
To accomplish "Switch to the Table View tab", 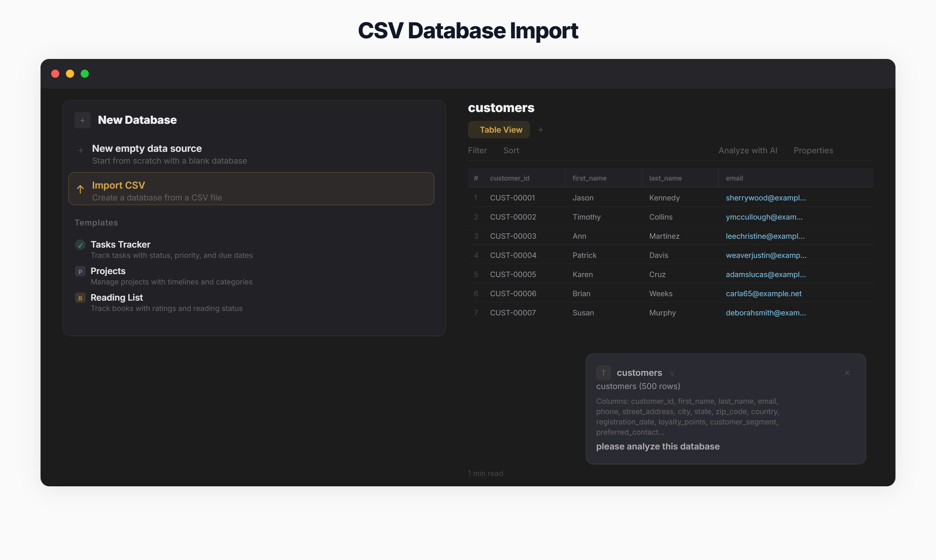I will click(499, 130).
